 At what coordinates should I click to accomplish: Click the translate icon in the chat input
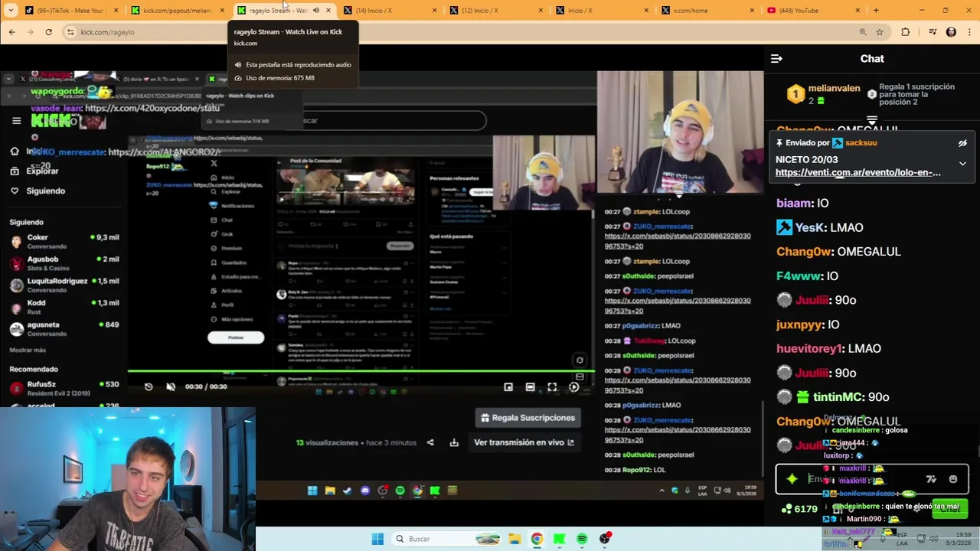(931, 479)
